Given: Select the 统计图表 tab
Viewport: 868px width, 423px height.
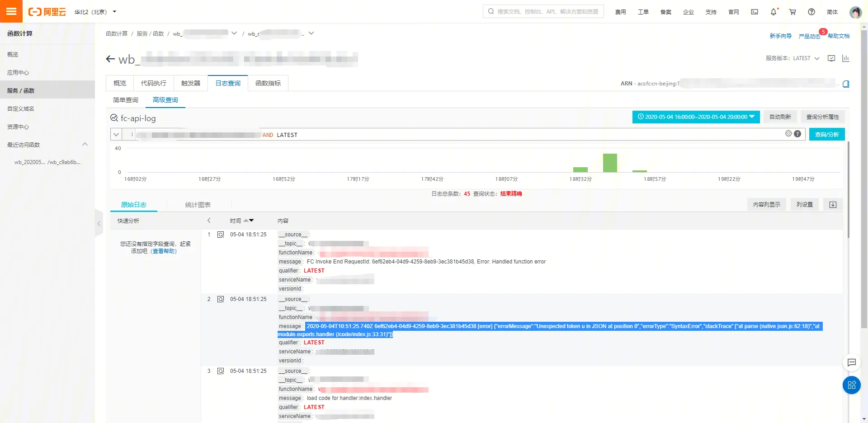Looking at the screenshot, I should tap(198, 205).
